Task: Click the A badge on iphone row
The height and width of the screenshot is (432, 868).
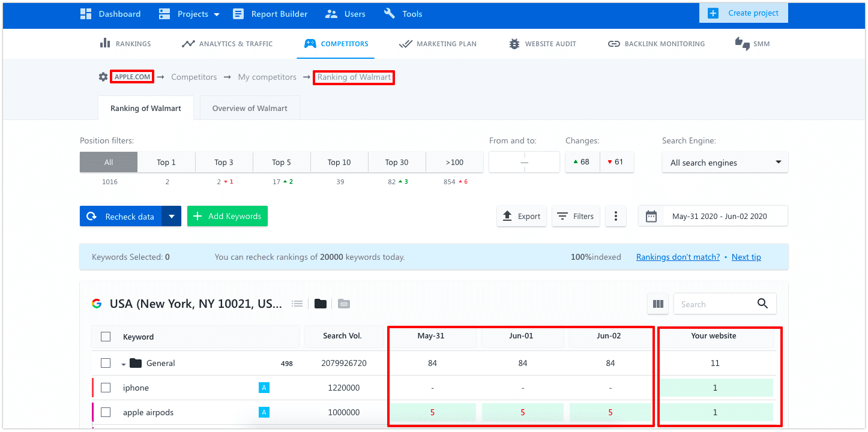Action: click(264, 388)
